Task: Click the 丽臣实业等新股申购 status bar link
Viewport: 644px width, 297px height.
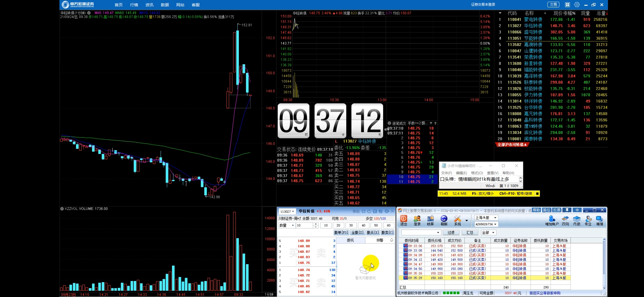Action: click(545, 293)
